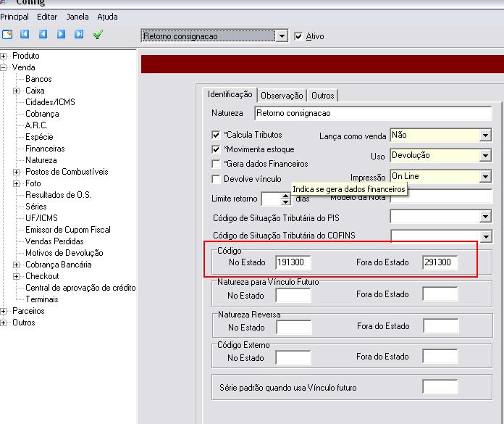This screenshot has width=504, height=424.
Task: Click the green checkmark save icon
Action: pyautogui.click(x=98, y=34)
